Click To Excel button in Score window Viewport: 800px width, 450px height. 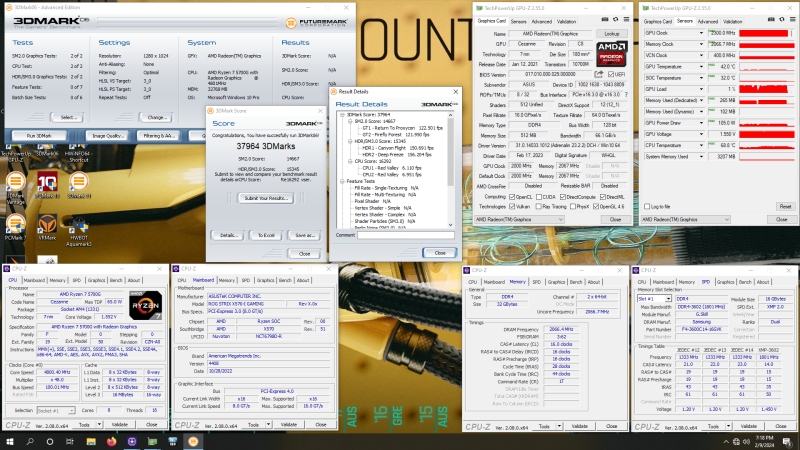[266, 235]
